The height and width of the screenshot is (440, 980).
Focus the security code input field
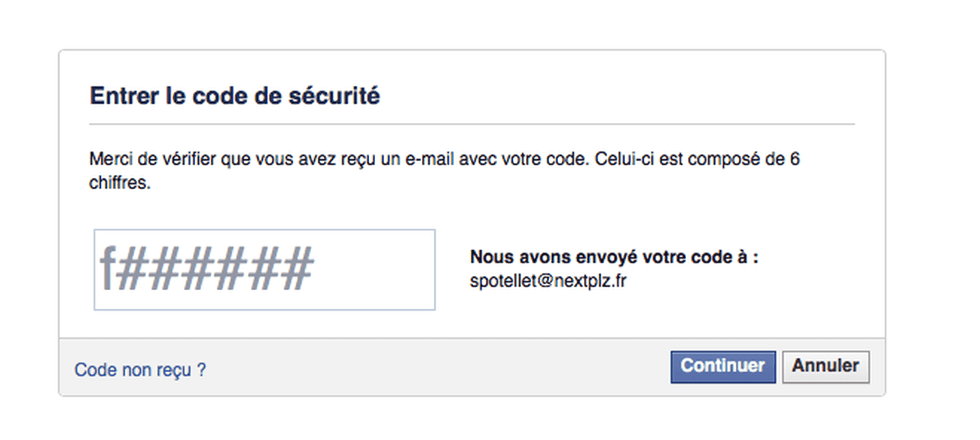click(x=264, y=269)
